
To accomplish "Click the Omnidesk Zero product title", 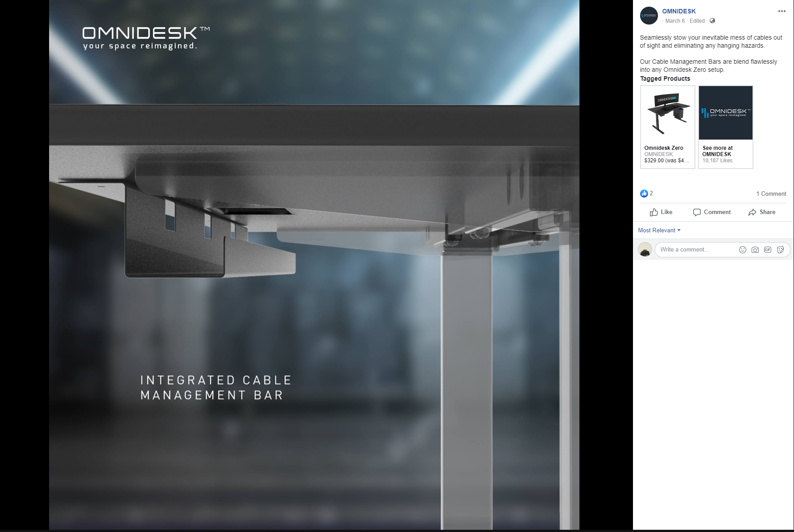I will [x=664, y=148].
